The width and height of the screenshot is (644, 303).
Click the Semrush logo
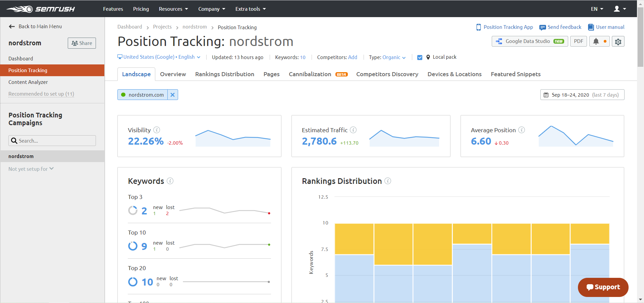point(41,9)
